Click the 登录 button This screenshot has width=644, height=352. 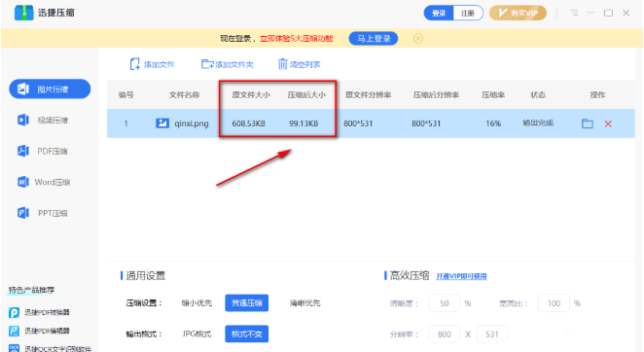click(439, 14)
